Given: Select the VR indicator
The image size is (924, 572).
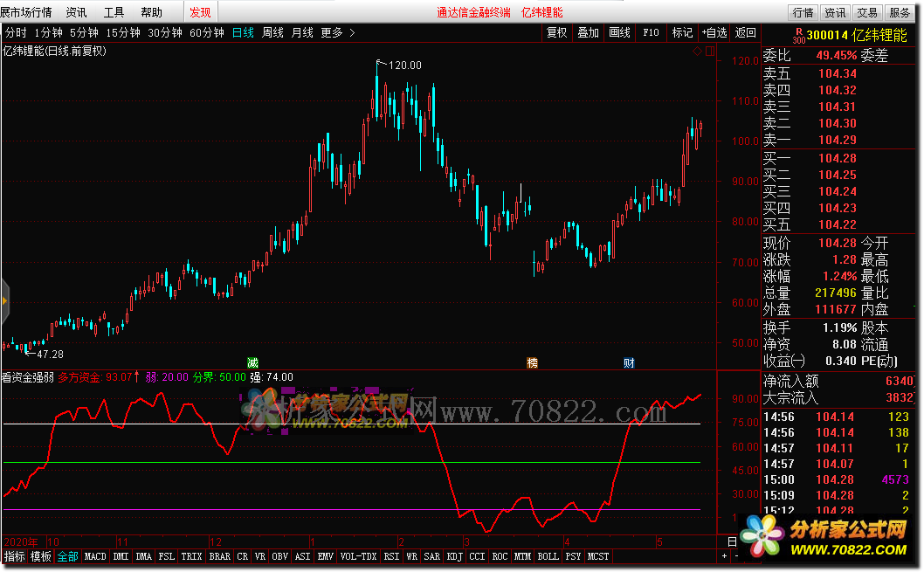Looking at the screenshot, I should [x=260, y=556].
